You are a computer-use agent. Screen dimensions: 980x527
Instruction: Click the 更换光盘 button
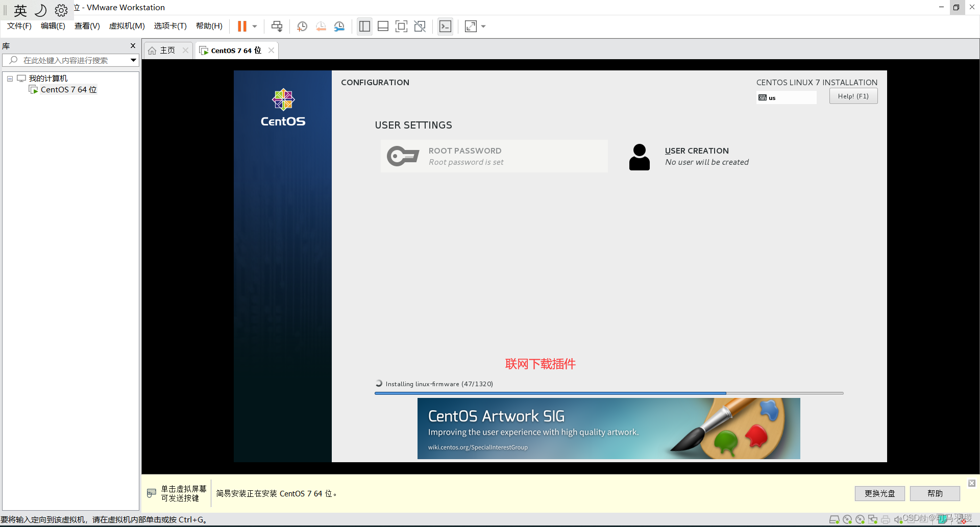point(880,493)
